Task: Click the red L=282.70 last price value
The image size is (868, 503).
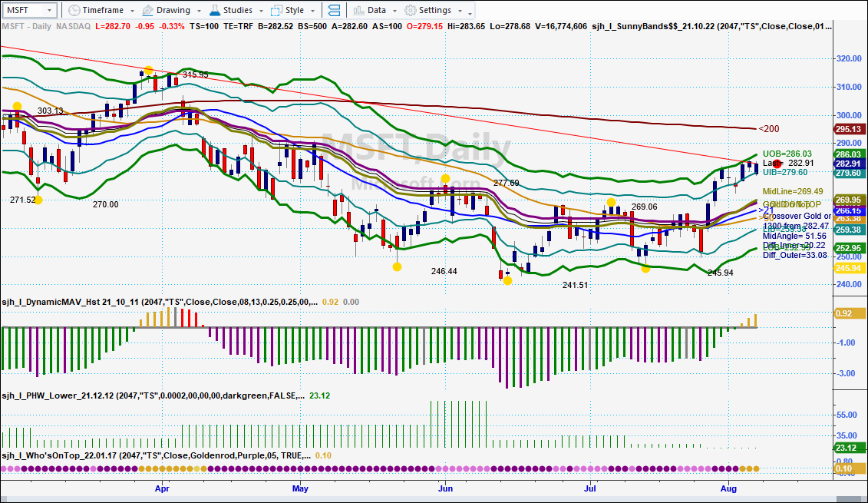Action: pos(113,26)
